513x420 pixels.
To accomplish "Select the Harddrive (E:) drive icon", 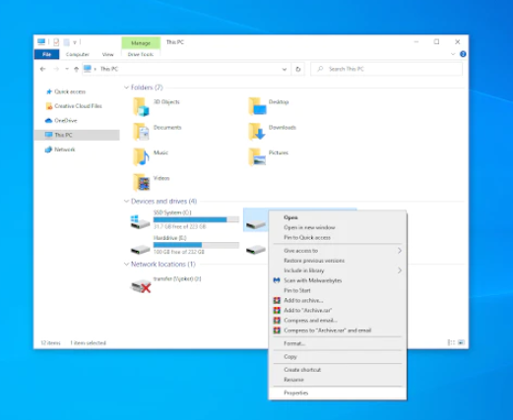I will tap(140, 250).
